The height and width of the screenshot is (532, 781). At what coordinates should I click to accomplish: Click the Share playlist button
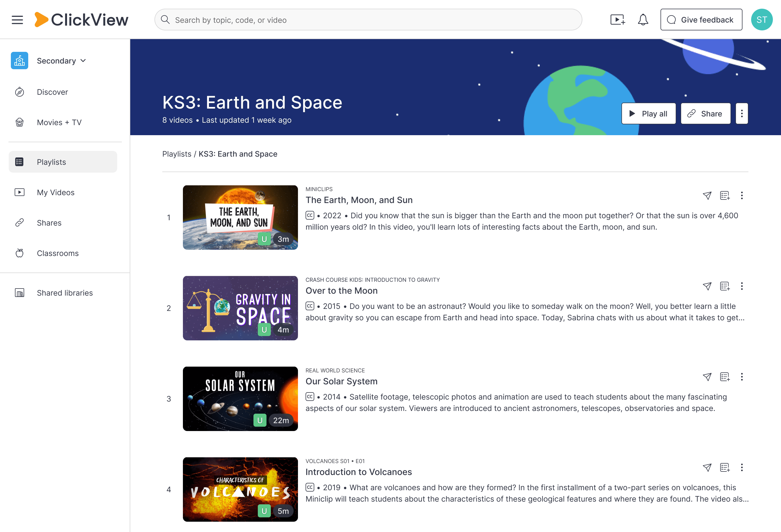coord(705,113)
